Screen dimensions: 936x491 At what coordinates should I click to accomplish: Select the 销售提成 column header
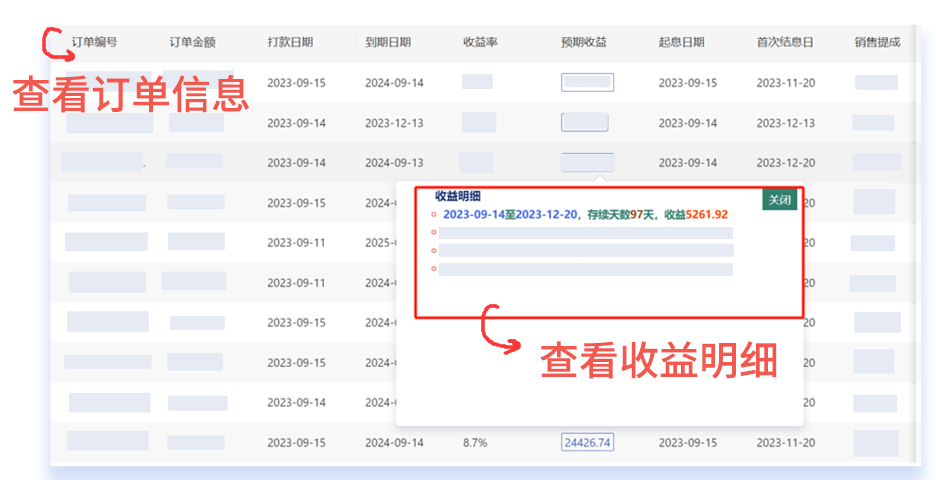877,43
